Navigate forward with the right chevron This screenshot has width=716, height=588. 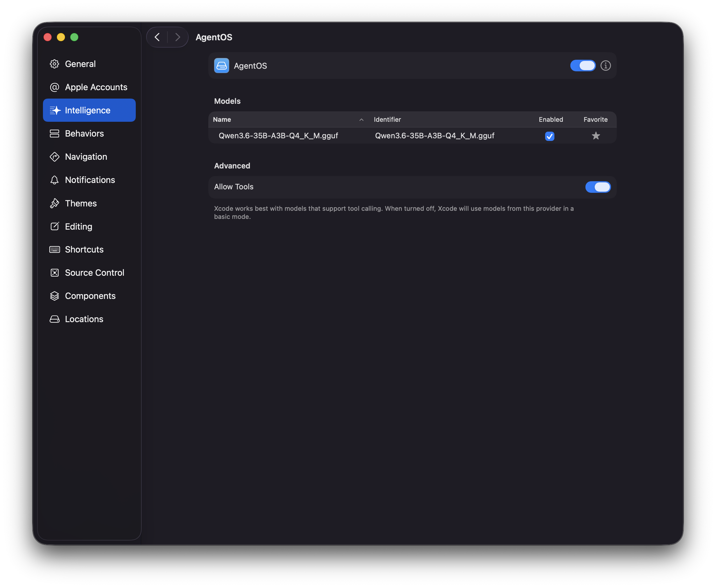click(x=178, y=37)
